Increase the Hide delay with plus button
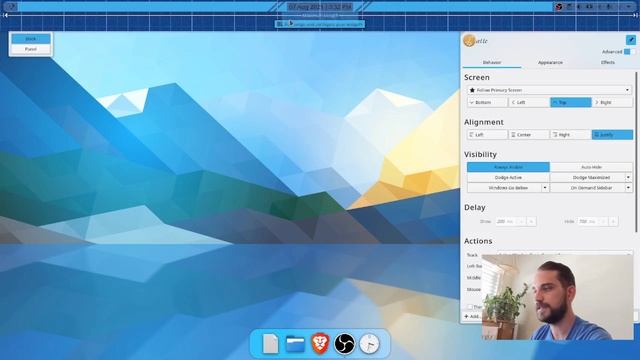Viewport: 640px width, 360px height. tap(613, 222)
